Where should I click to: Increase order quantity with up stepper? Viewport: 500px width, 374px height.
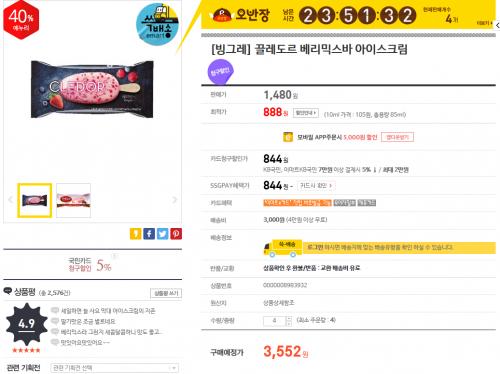[x=289, y=318]
